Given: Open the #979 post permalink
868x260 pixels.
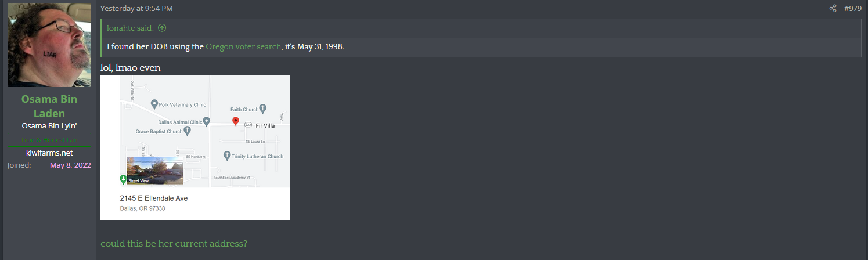Looking at the screenshot, I should [852, 8].
